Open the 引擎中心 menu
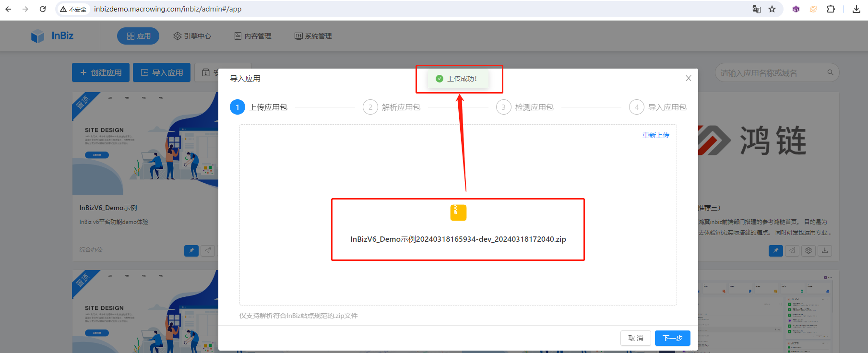The width and height of the screenshot is (868, 353). 192,36
